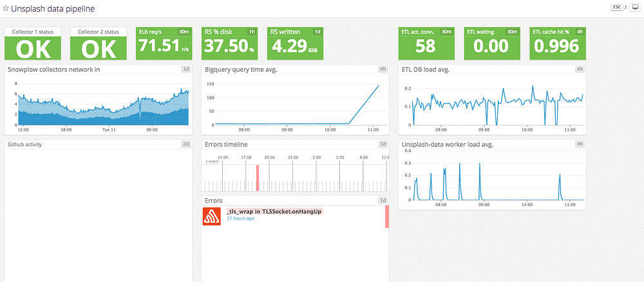
Task: Star the Unsplash data pipeline dashboard
Action: click(x=6, y=8)
